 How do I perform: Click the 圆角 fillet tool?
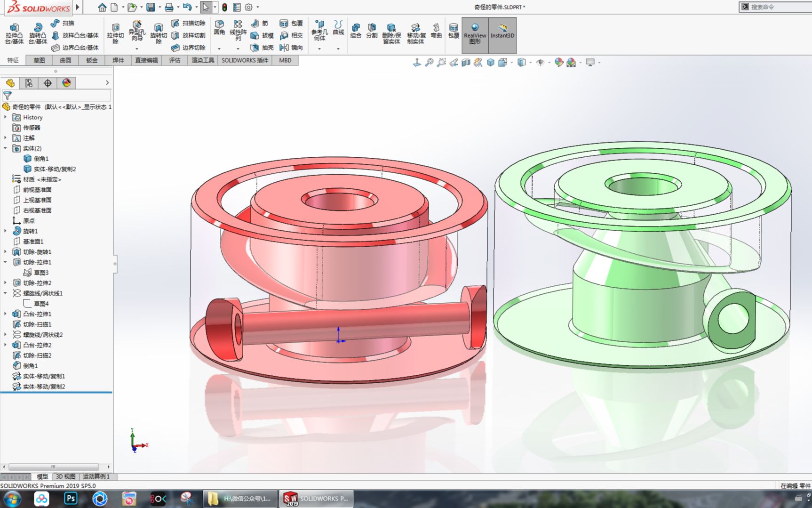click(x=219, y=27)
